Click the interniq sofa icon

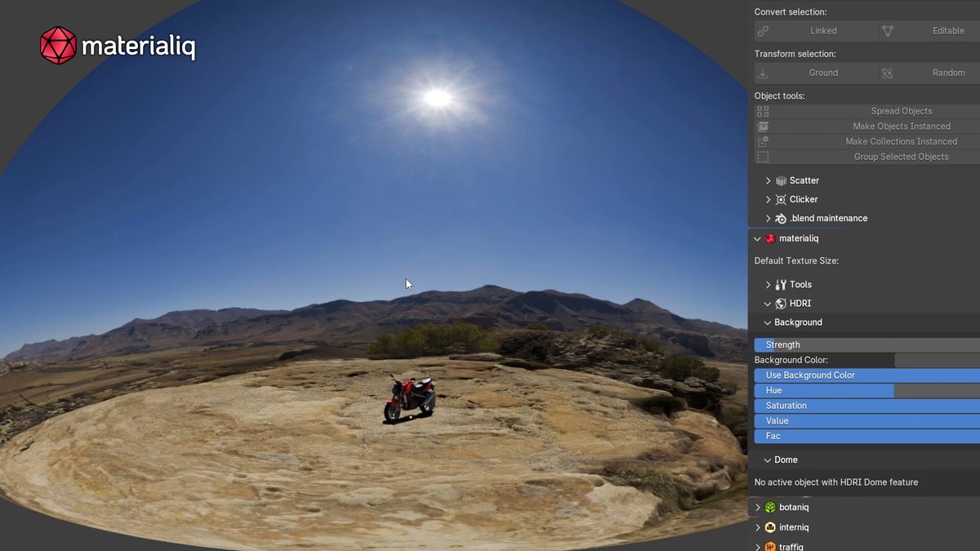coord(770,527)
